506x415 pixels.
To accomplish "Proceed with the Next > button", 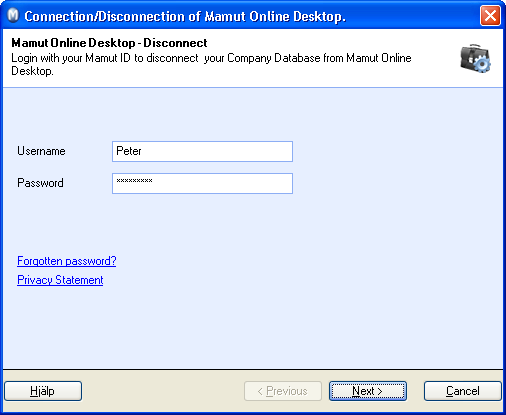I will click(368, 391).
